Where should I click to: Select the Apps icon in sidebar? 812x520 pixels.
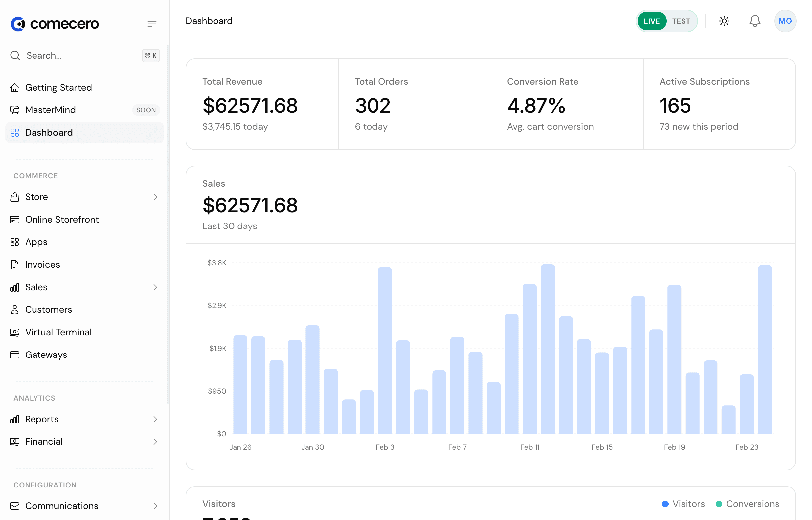15,242
